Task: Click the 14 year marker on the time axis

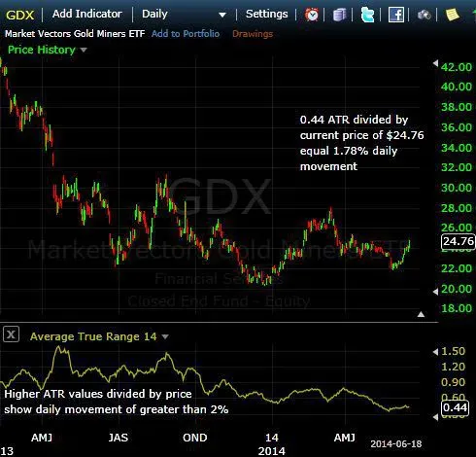Action: click(272, 438)
